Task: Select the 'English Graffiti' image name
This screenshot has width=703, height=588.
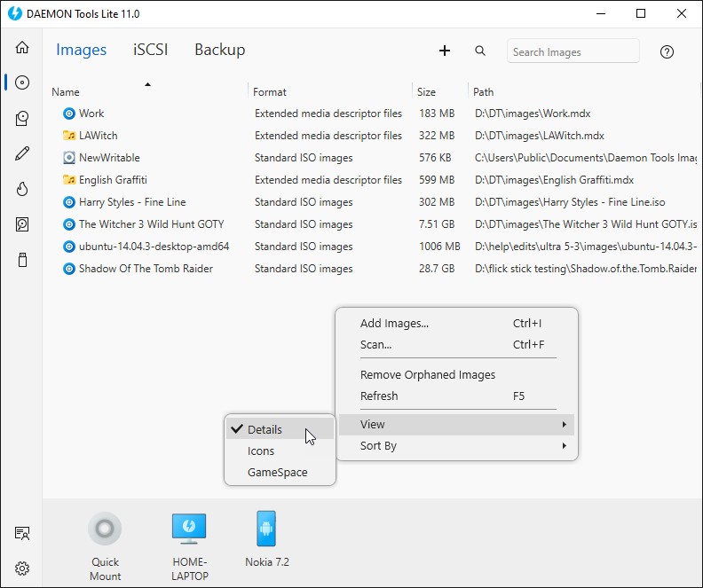Action: 113,179
